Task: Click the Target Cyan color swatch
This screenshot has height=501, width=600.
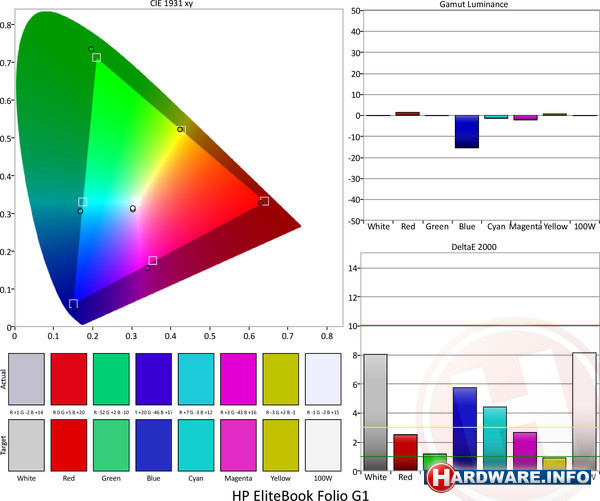Action: pos(196,445)
